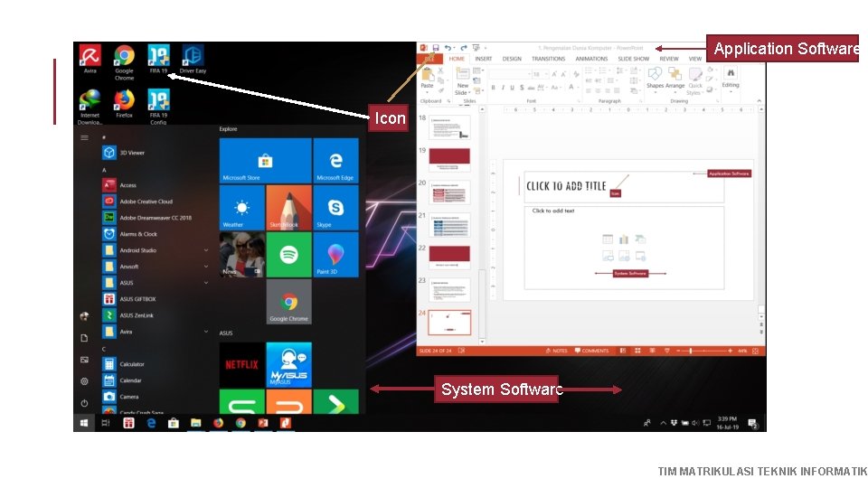Click the Undo icon in PowerPoint

point(448,48)
